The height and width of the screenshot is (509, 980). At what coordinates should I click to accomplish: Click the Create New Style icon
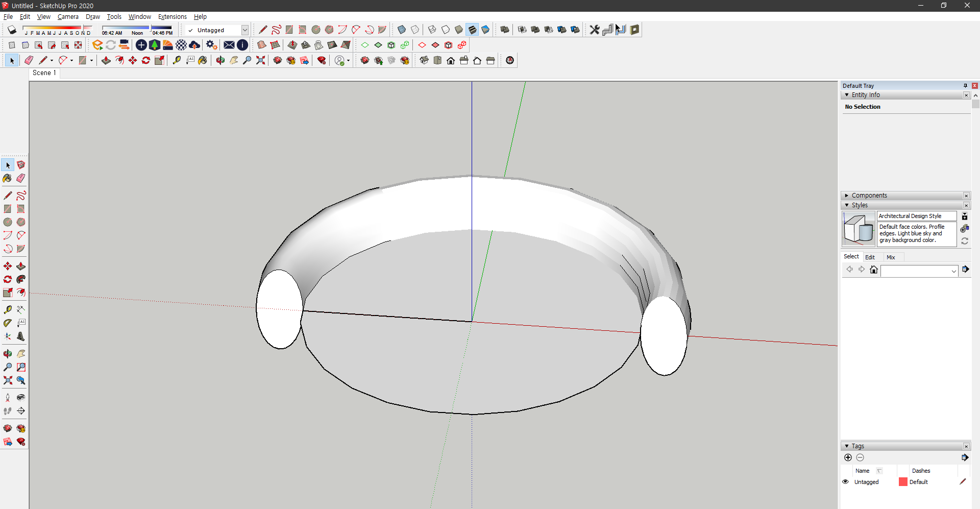pyautogui.click(x=965, y=229)
